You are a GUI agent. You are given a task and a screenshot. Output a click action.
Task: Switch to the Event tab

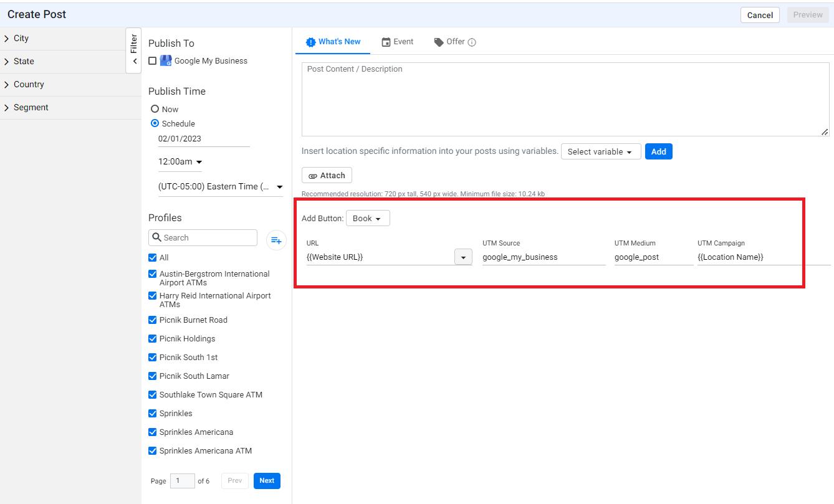[398, 42]
